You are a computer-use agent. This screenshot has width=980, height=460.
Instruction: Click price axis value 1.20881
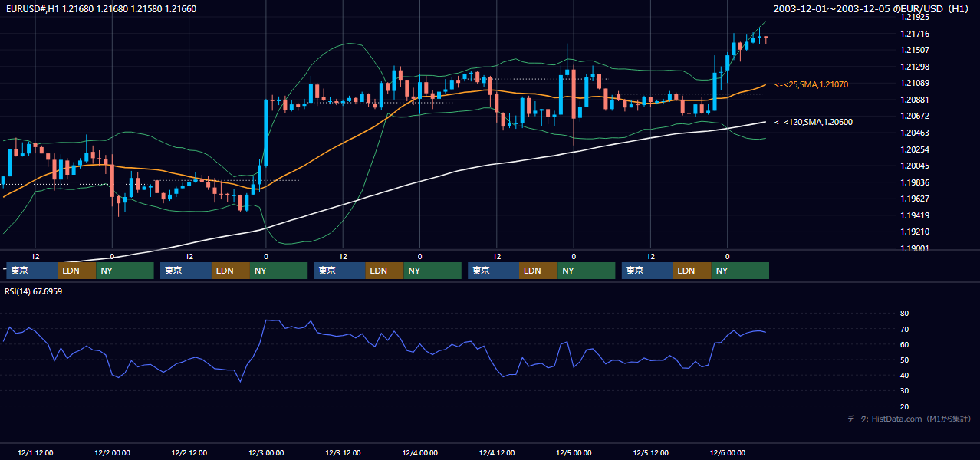click(915, 100)
